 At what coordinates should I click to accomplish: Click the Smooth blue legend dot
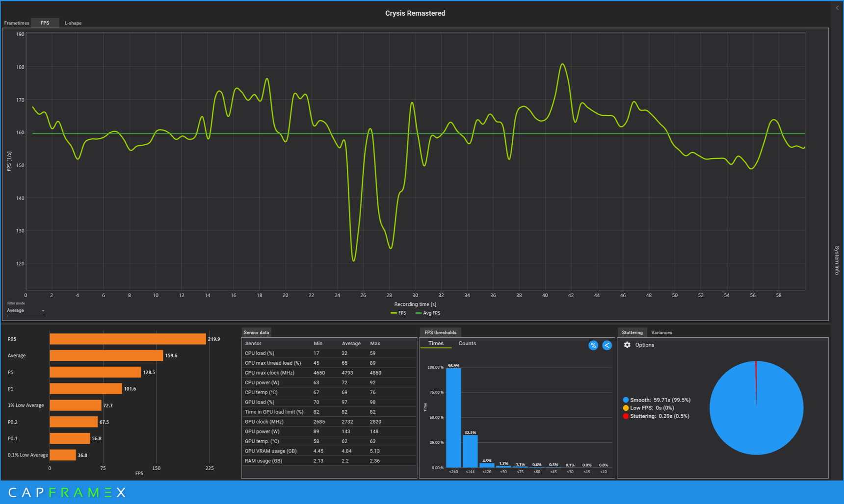pyautogui.click(x=626, y=400)
